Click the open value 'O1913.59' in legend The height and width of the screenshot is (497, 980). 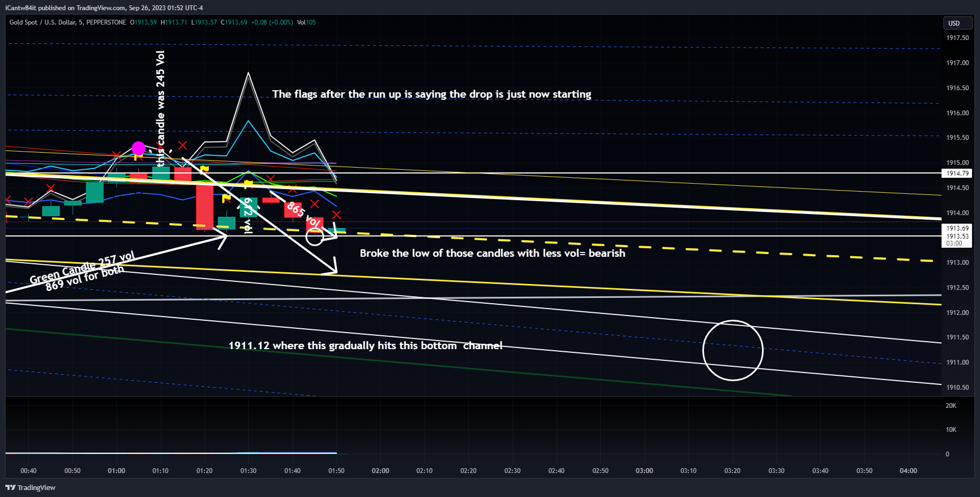pyautogui.click(x=144, y=22)
